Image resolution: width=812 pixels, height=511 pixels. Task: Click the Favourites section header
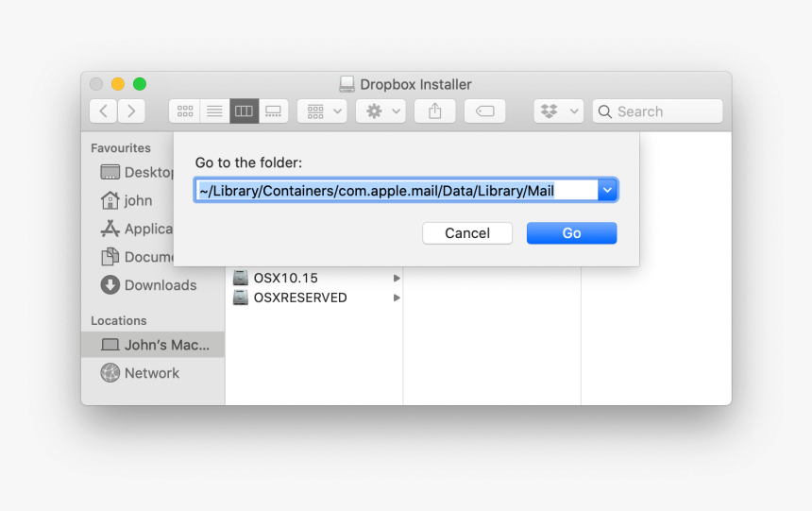pos(121,148)
